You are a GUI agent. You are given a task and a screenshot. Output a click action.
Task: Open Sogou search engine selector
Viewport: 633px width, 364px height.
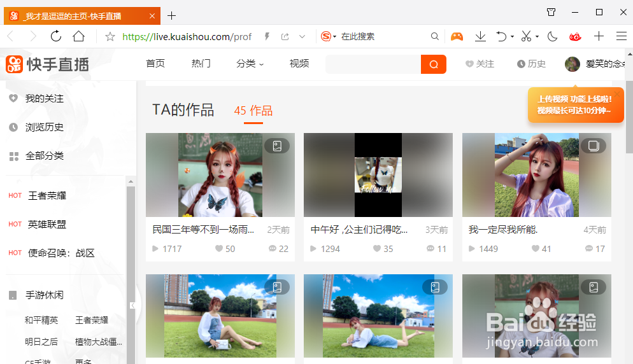(x=328, y=37)
